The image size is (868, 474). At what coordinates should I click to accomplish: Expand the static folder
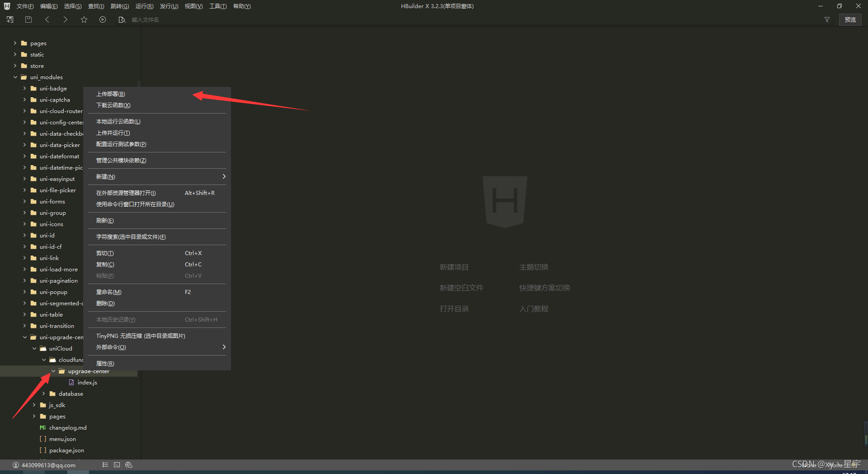coord(15,54)
